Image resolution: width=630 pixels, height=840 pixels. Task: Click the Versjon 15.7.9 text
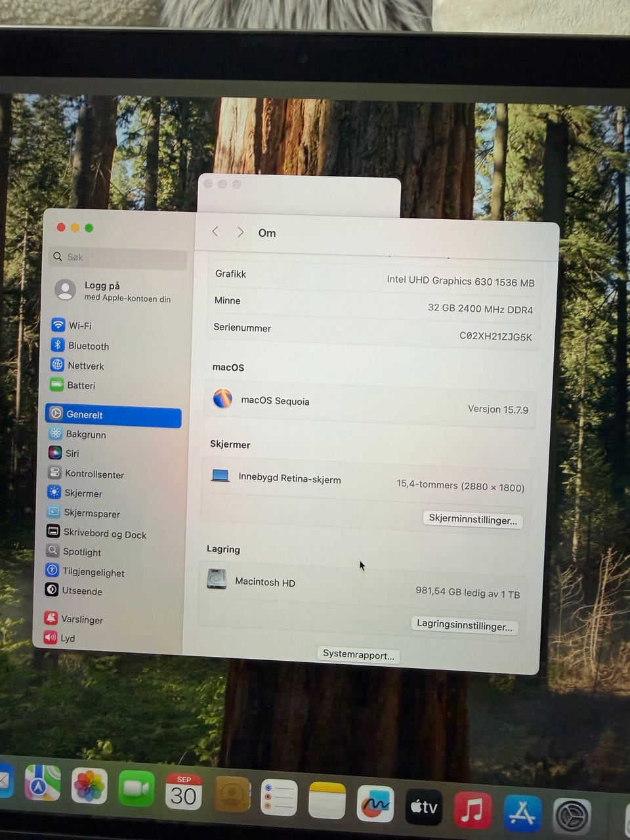pyautogui.click(x=498, y=409)
